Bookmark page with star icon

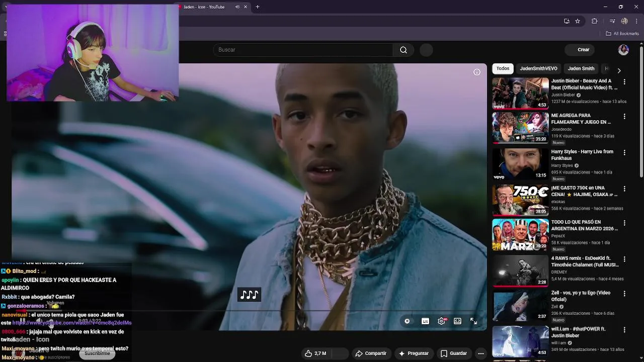(578, 21)
